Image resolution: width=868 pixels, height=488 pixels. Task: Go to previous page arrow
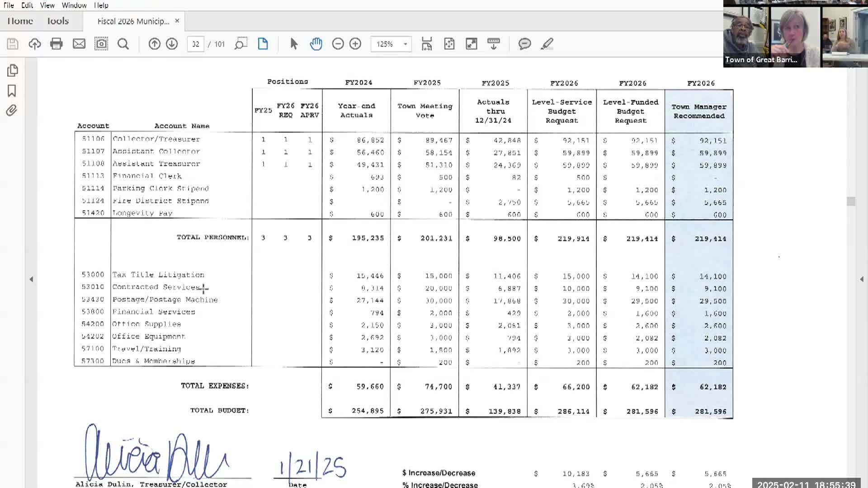[x=154, y=44]
